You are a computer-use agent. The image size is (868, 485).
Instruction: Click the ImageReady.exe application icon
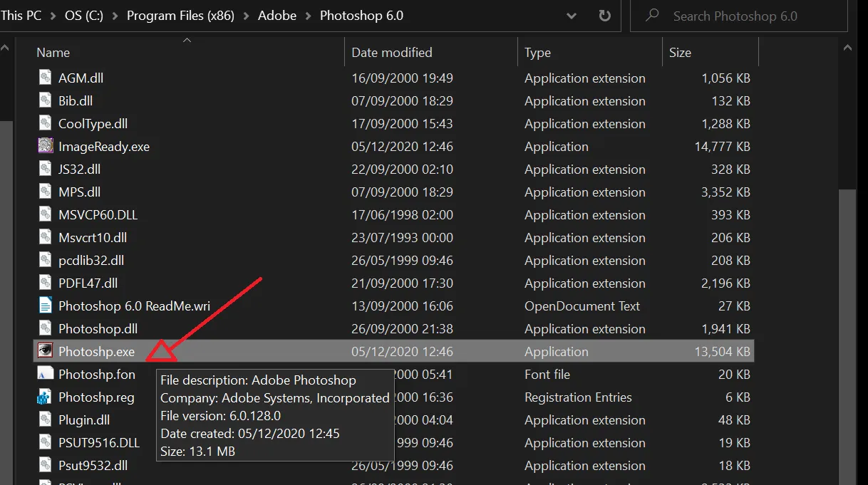pyautogui.click(x=45, y=146)
